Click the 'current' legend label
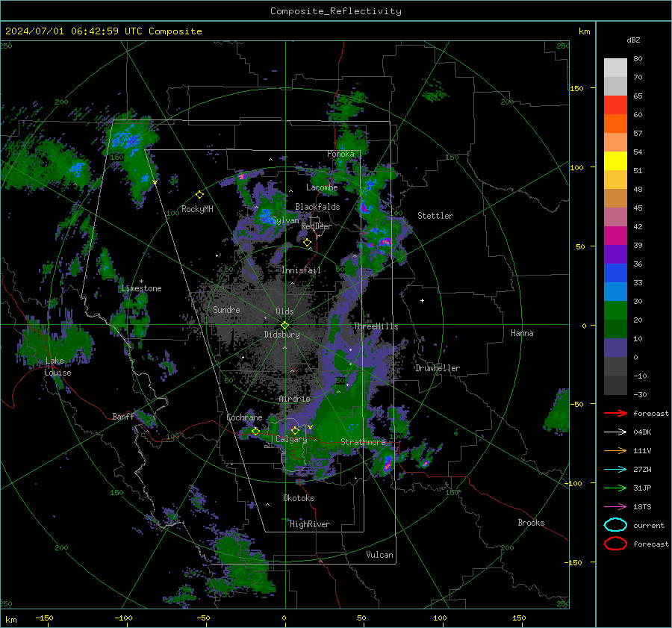 coord(649,525)
